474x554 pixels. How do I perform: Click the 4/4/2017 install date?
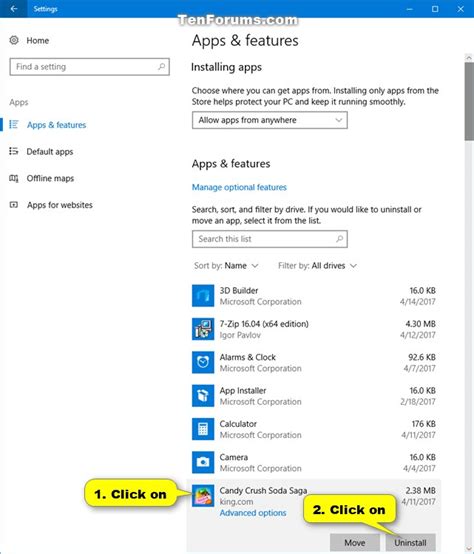pyautogui.click(x=419, y=468)
